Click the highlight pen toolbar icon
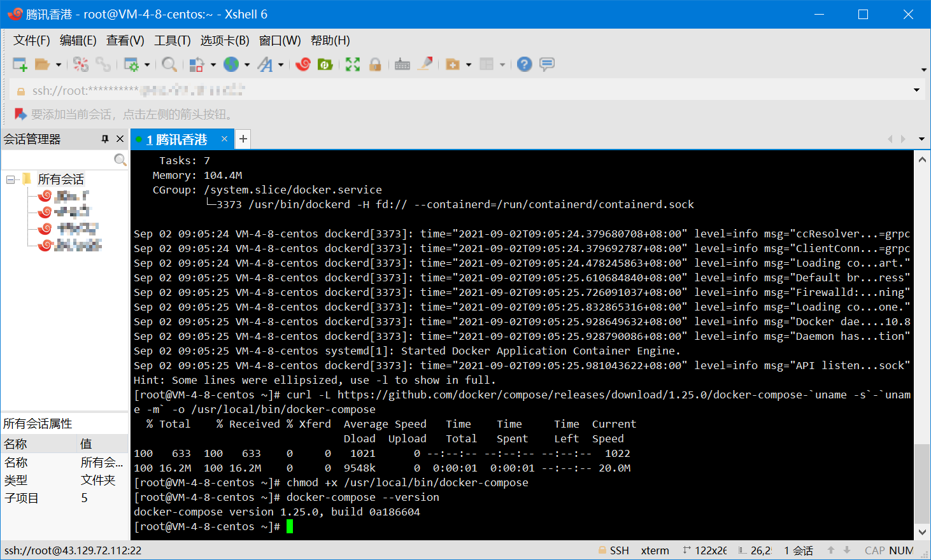This screenshot has width=931, height=560. (x=425, y=64)
